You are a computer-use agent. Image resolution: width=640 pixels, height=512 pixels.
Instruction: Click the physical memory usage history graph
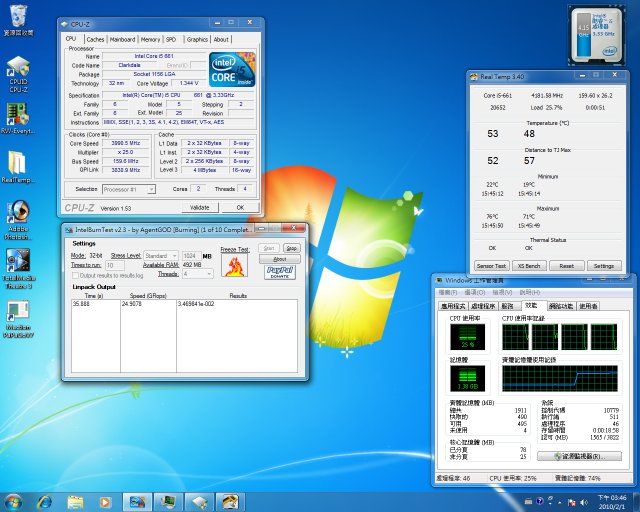(x=560, y=378)
